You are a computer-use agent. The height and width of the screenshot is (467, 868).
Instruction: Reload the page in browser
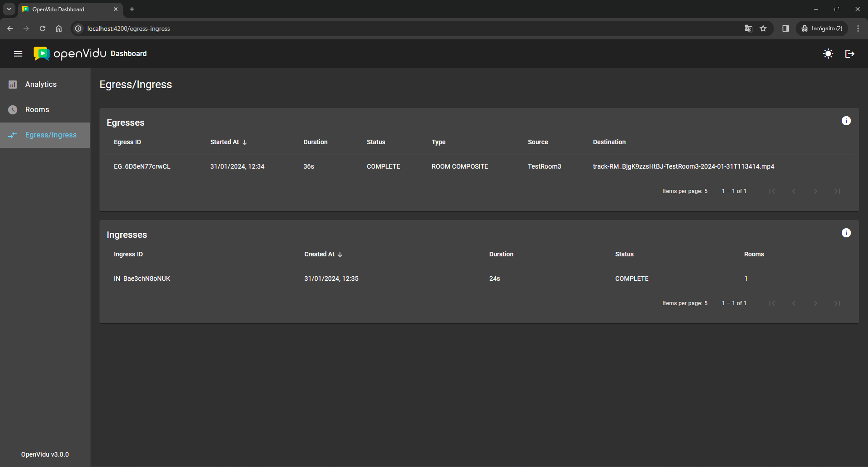click(42, 28)
